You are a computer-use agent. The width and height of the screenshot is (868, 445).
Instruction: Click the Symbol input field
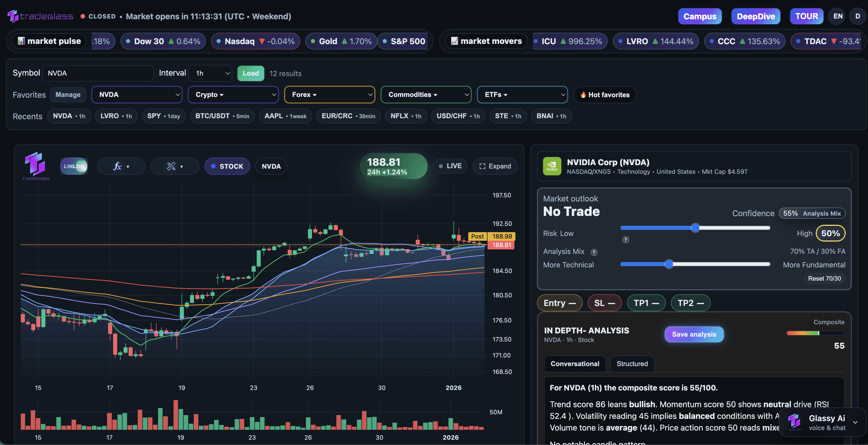[98, 73]
